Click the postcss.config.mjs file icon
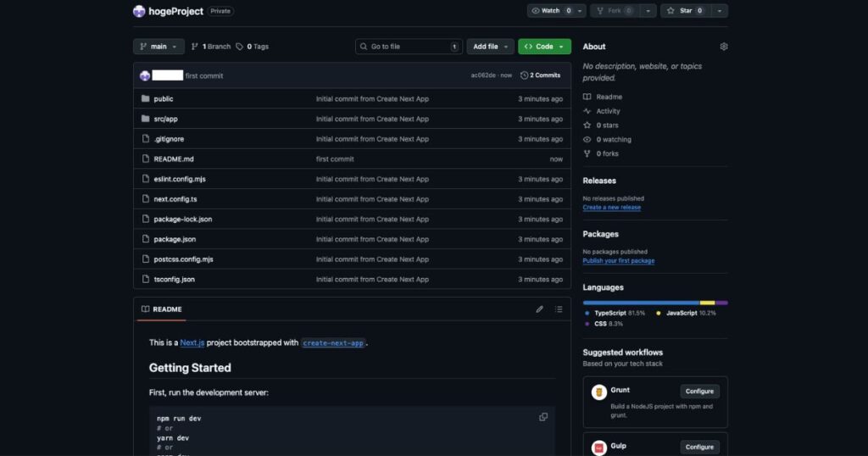The image size is (868, 456). pos(146,259)
